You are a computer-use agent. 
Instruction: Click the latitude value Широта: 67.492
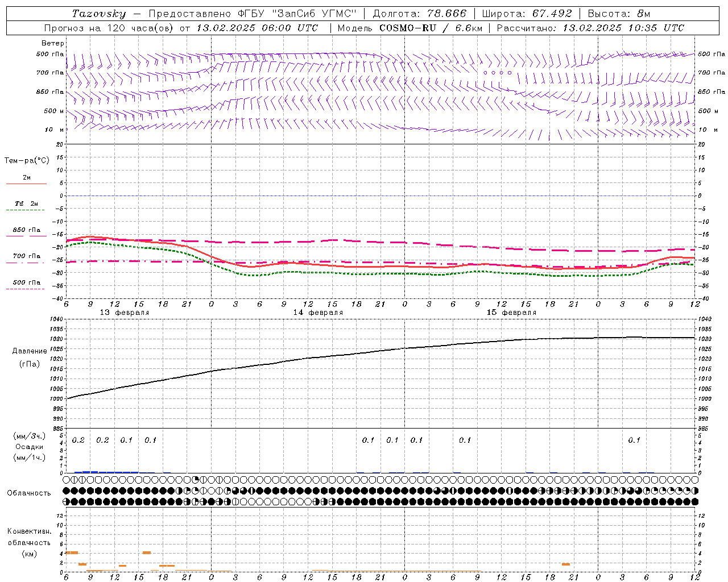(527, 14)
